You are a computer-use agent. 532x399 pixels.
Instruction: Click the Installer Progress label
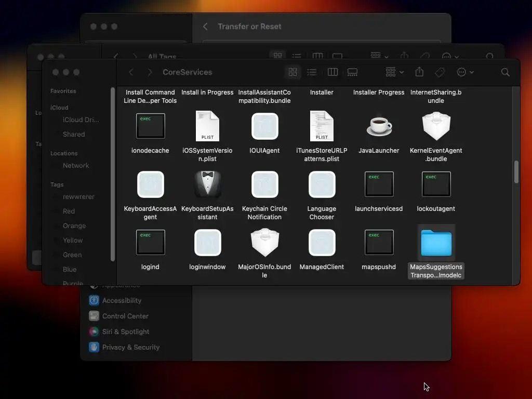379,92
